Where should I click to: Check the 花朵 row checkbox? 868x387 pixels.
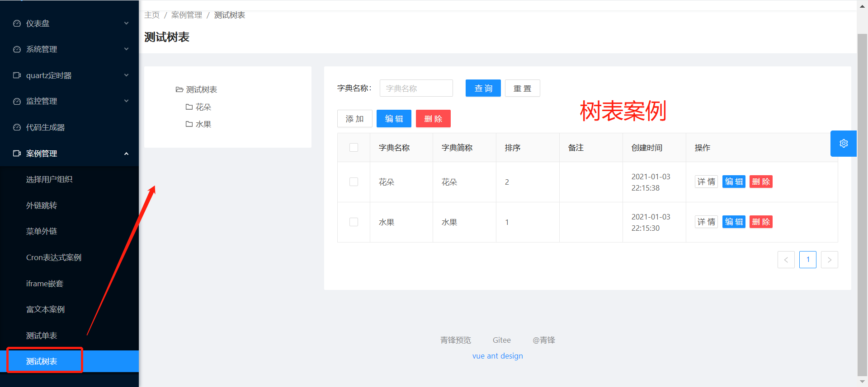click(354, 182)
